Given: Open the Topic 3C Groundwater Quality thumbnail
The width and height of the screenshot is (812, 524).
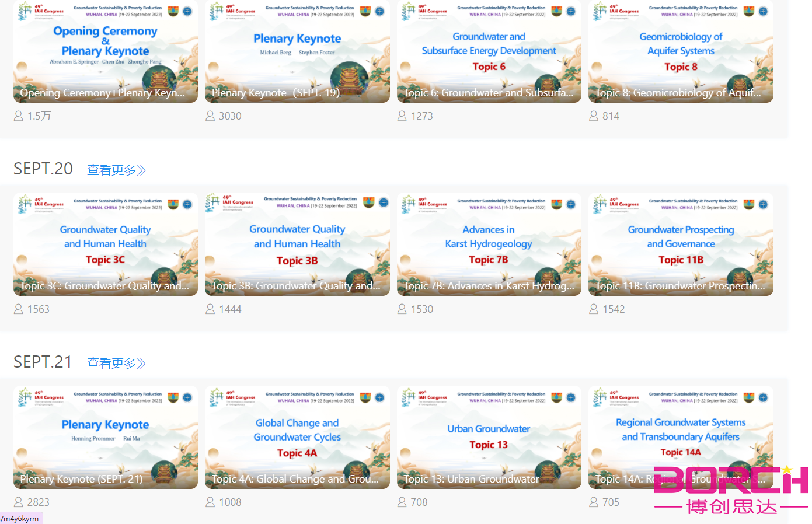Looking at the screenshot, I should (x=106, y=244).
